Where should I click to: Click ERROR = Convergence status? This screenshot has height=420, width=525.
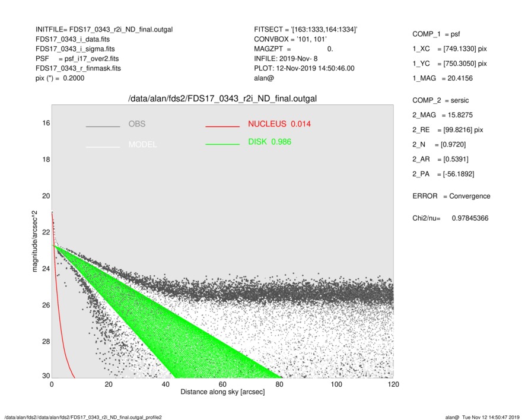[451, 196]
